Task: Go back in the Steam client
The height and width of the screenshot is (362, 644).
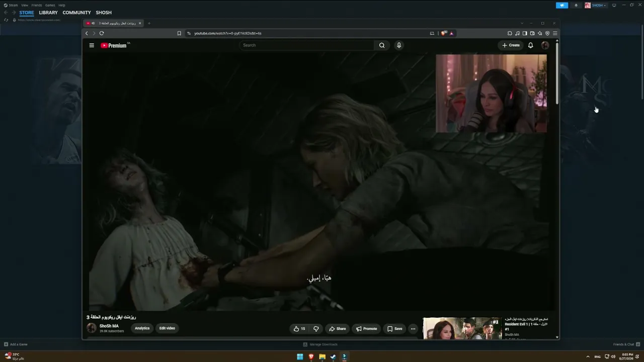Action: point(6,13)
